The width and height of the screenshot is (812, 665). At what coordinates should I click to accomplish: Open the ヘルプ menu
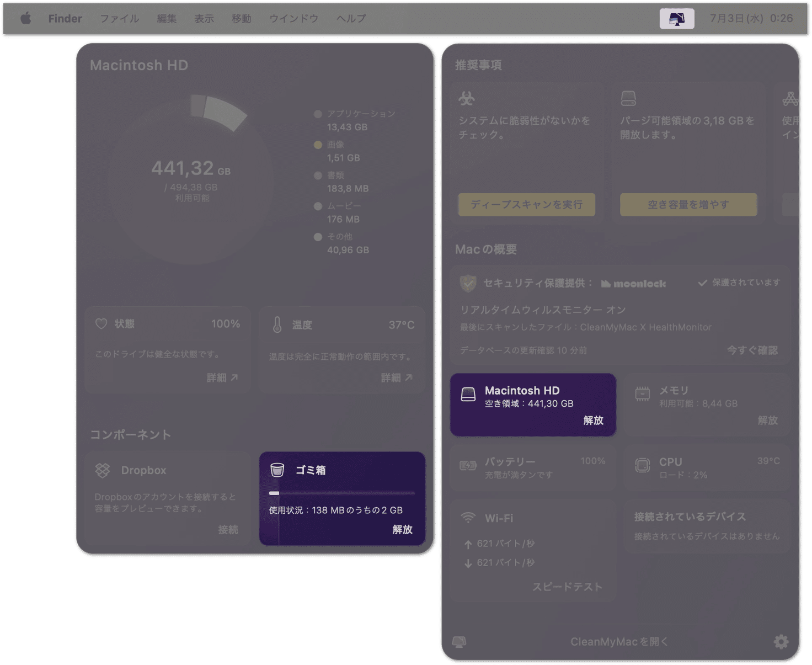(351, 19)
